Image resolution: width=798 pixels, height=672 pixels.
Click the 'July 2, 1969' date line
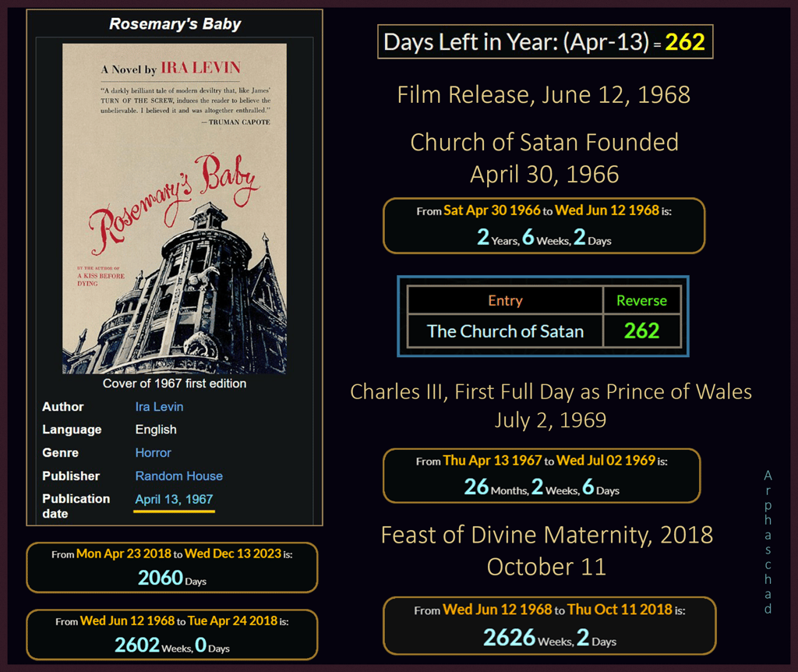point(550,420)
